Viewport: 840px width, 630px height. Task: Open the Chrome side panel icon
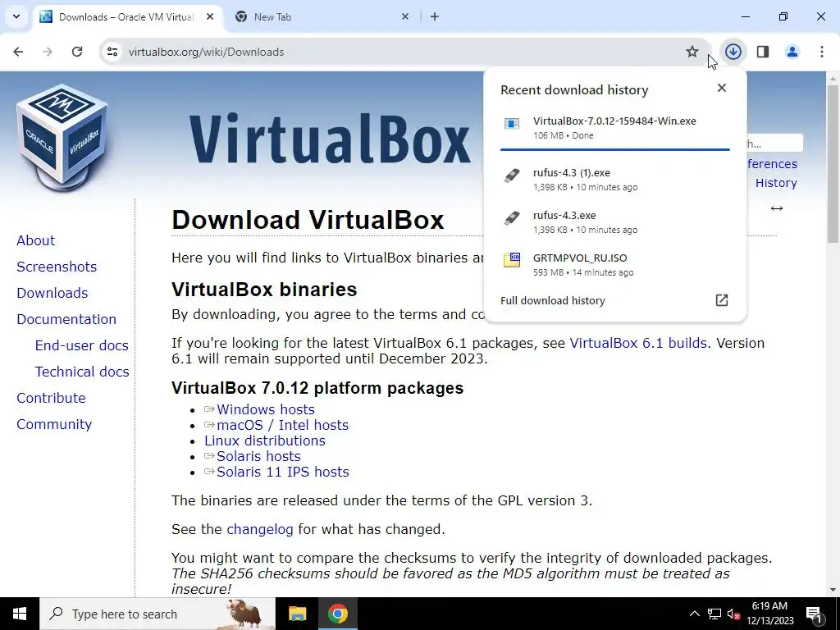pyautogui.click(x=763, y=52)
